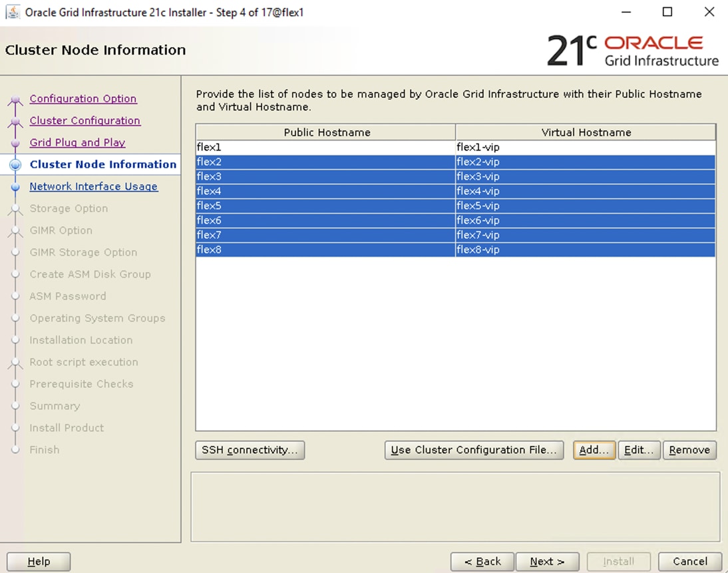Open Grid Plug and Play step

coord(78,142)
